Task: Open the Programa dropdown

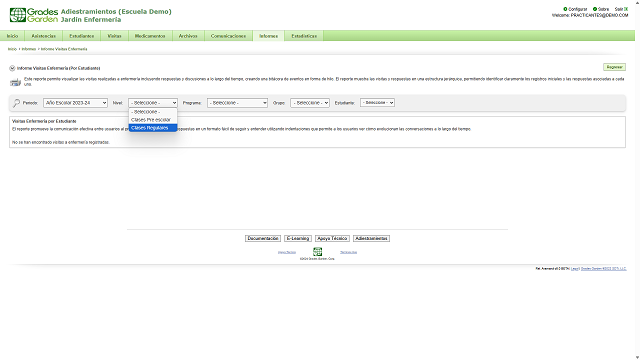Action: click(x=237, y=103)
